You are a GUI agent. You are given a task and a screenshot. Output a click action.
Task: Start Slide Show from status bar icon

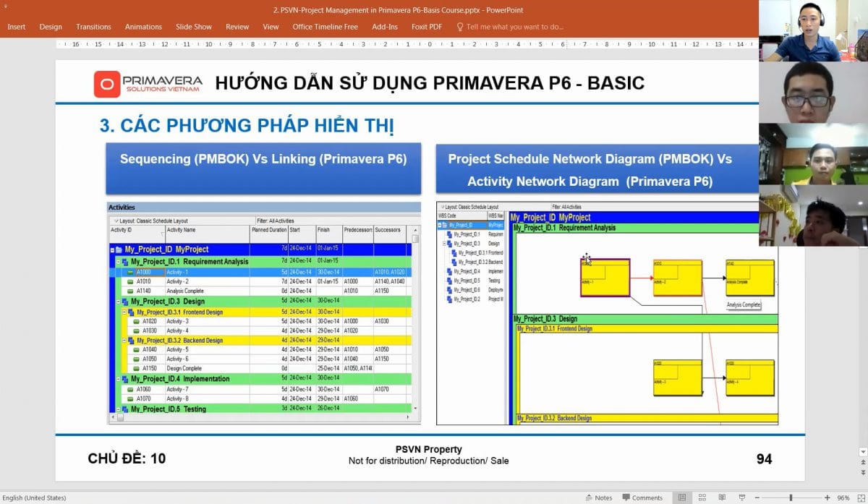coord(743,497)
